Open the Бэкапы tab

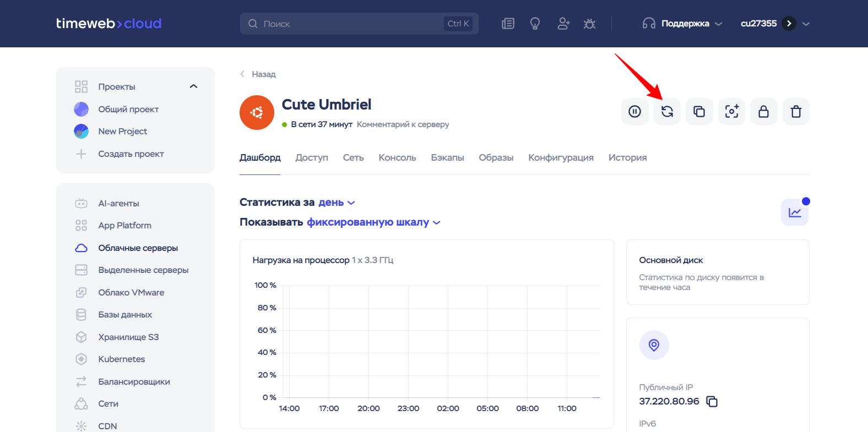pos(447,158)
